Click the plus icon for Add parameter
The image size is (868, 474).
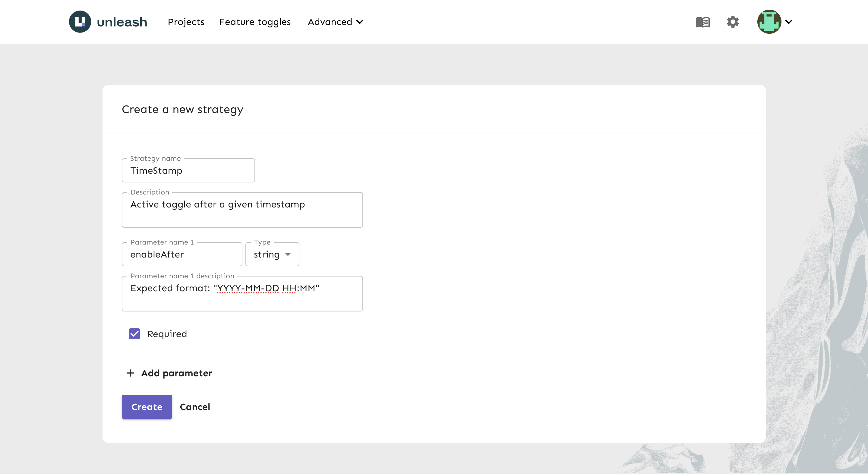130,373
